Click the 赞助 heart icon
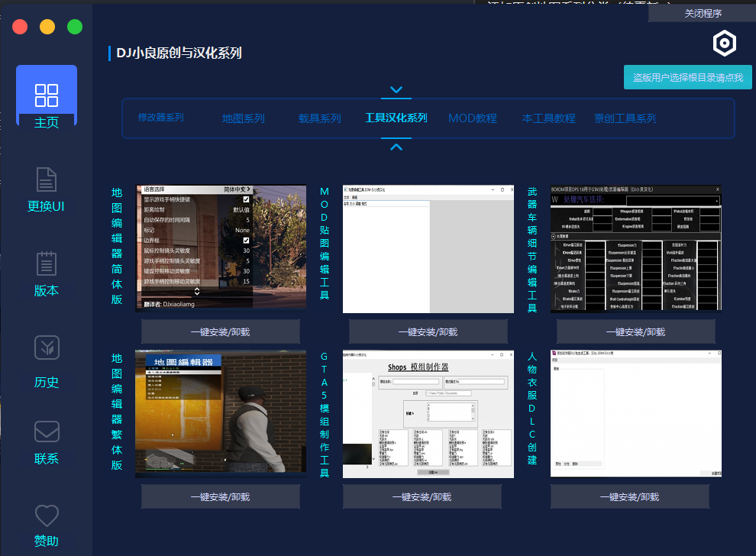Screen dimensions: 756x556 tap(47, 516)
